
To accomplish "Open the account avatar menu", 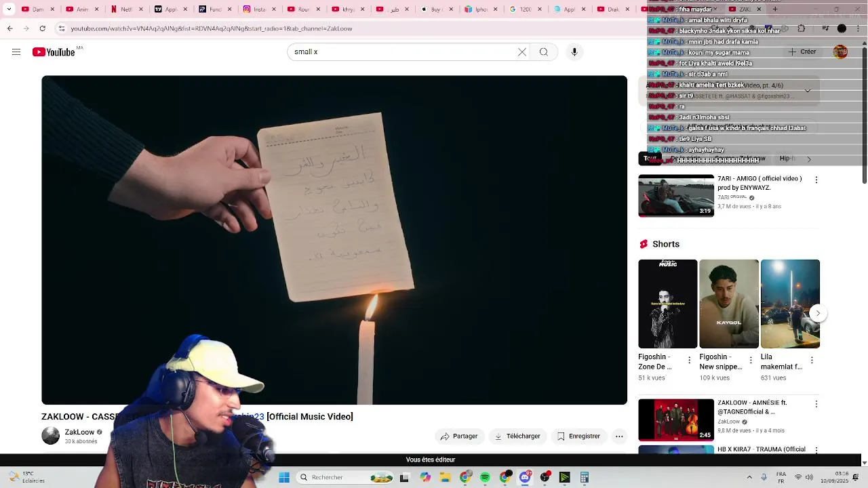I will click(840, 52).
